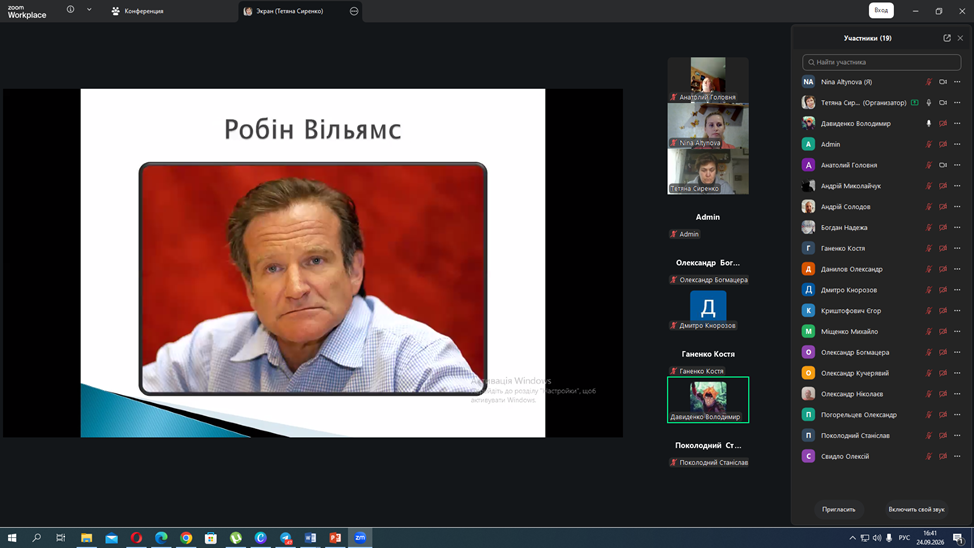Select Тетяна Сиренко's video thumbnail
Screen dimensions: 974x548
[x=708, y=171]
